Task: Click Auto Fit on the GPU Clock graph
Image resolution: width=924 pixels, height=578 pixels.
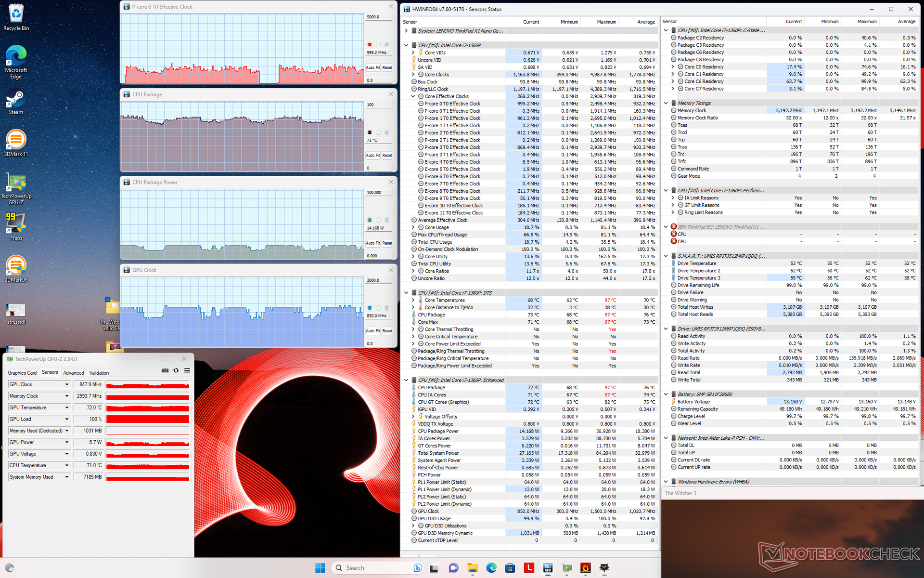Action: [x=373, y=331]
